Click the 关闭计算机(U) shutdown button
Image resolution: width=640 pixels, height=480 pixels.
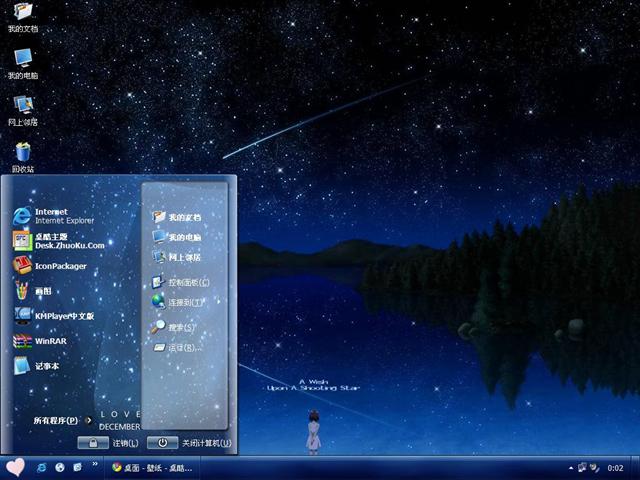(x=190, y=442)
